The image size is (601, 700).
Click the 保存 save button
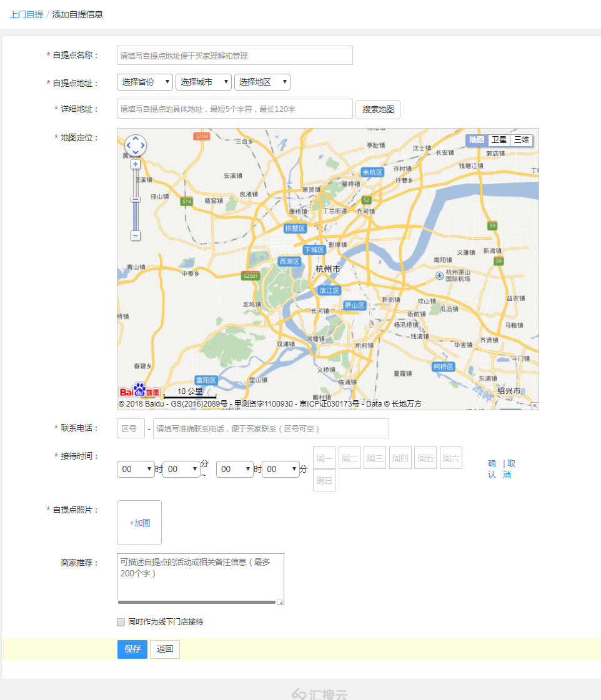pos(132,649)
